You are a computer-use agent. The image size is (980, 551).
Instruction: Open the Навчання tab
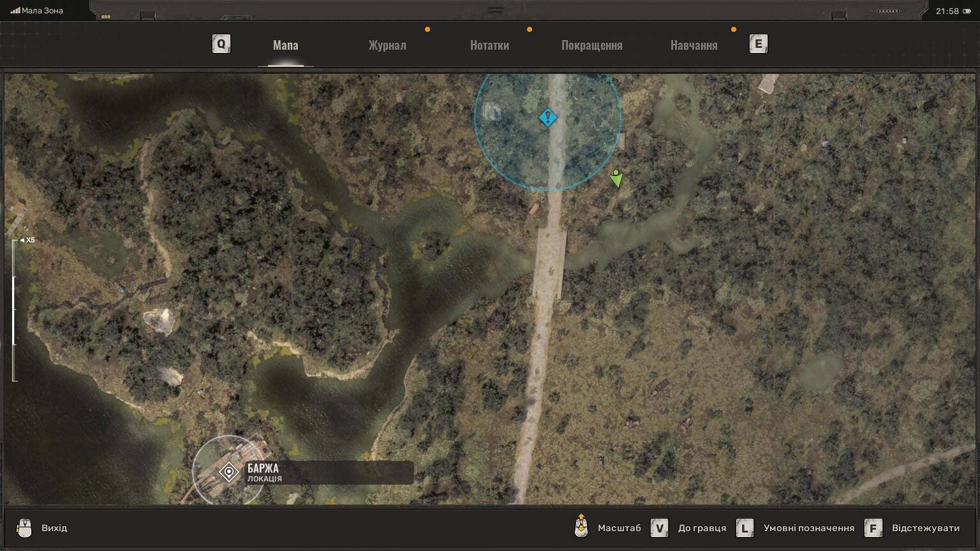tap(694, 45)
